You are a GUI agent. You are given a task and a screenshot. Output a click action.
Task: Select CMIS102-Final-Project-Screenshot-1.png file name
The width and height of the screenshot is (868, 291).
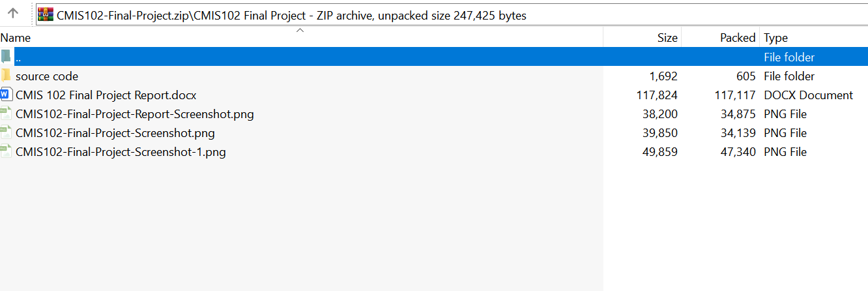[x=121, y=152]
